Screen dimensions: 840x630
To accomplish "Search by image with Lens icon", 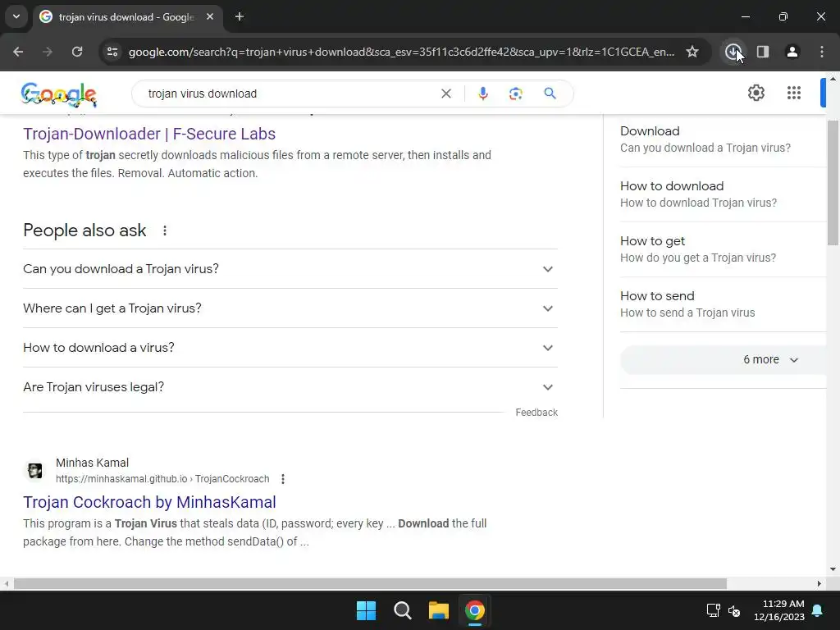I will (x=515, y=94).
